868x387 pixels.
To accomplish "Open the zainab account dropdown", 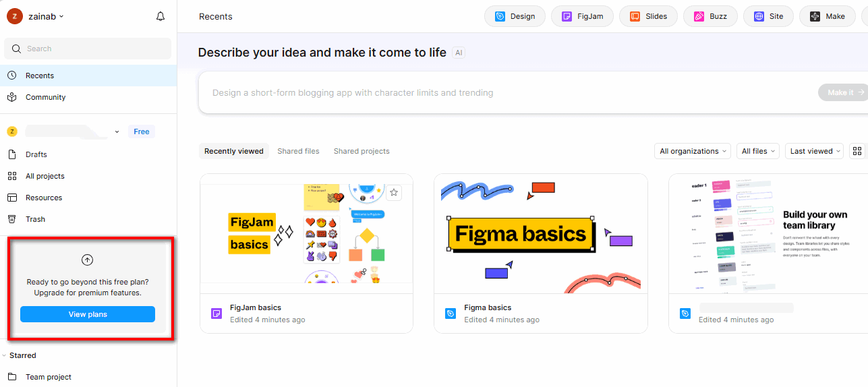I will point(46,16).
